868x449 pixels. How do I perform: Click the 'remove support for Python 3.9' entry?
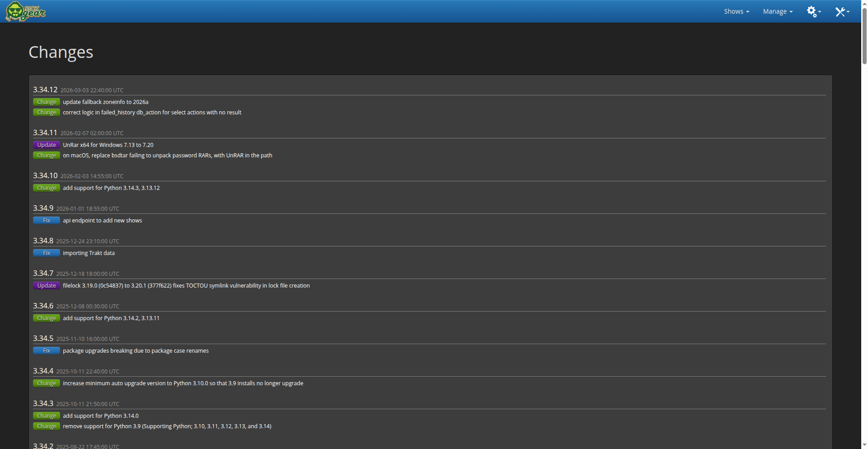point(167,426)
